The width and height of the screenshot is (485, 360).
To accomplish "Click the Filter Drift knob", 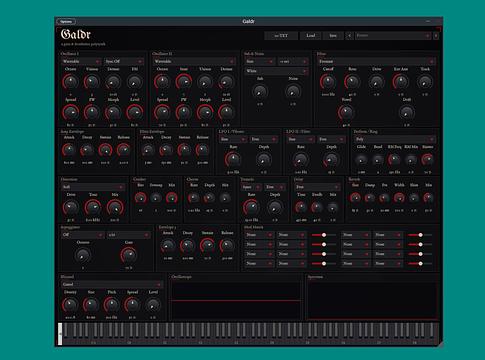I will [407, 113].
